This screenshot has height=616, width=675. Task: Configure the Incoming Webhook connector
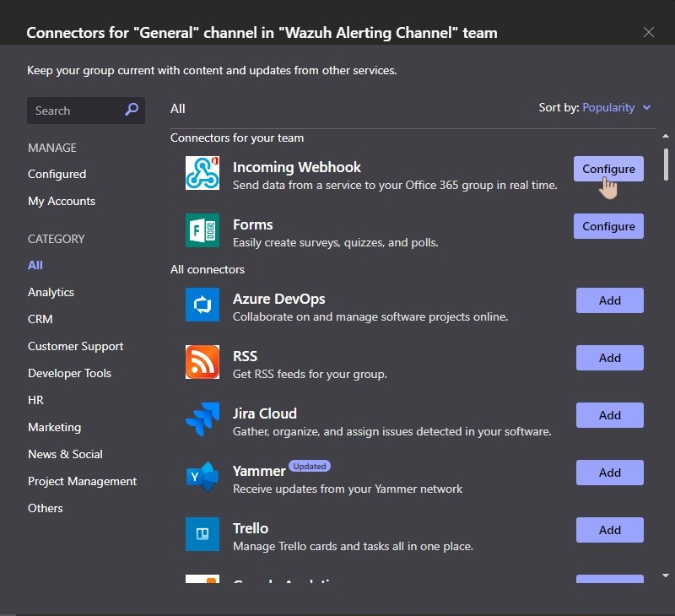coord(608,169)
